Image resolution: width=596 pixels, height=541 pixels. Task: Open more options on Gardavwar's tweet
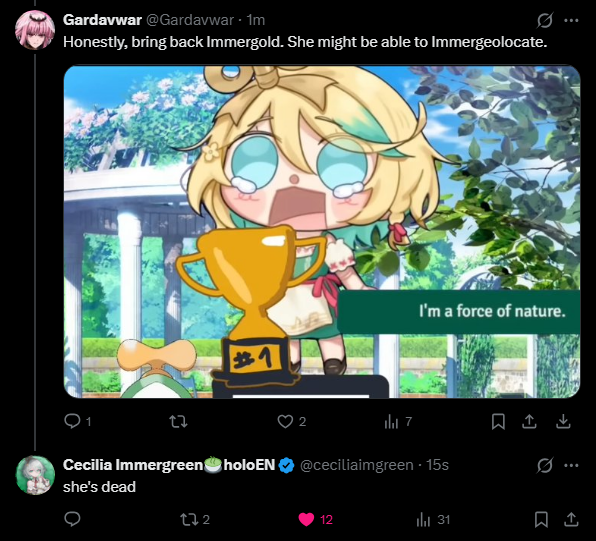(571, 21)
